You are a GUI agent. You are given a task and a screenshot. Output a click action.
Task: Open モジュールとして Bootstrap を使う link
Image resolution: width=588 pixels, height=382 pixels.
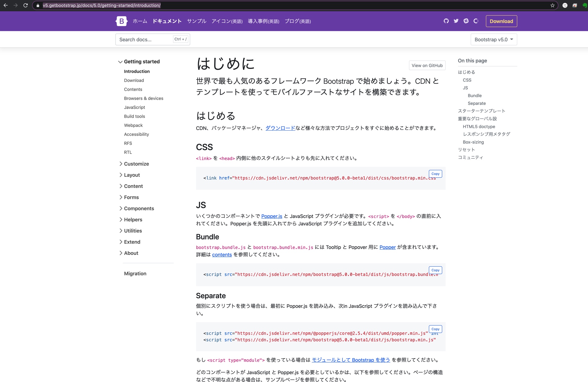click(x=351, y=360)
